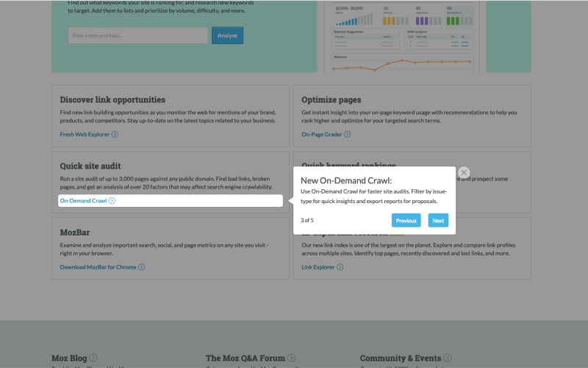Image resolution: width=588 pixels, height=368 pixels.
Task: Click 'New On-Demand Crawl:' popup title
Action: [x=346, y=180]
